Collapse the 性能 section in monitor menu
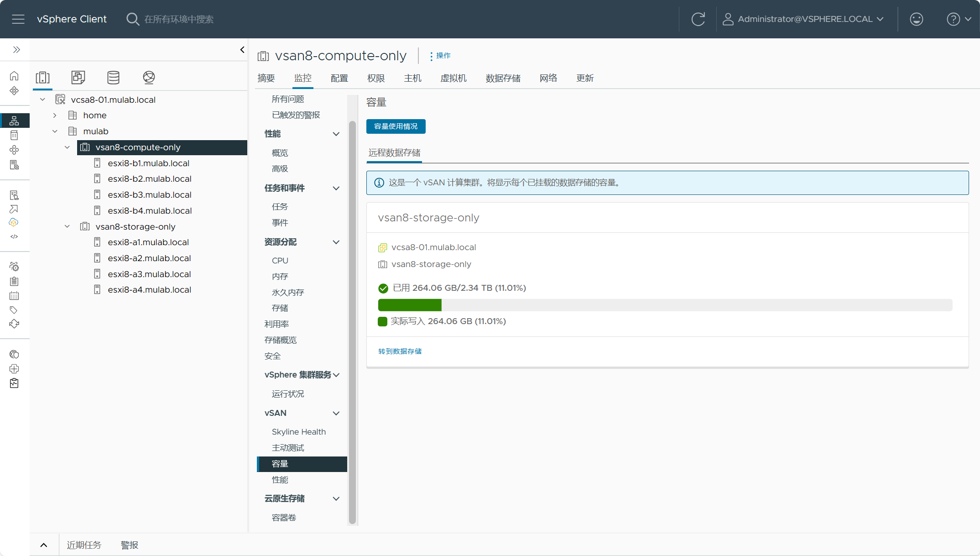Image resolution: width=980 pixels, height=556 pixels. [336, 134]
